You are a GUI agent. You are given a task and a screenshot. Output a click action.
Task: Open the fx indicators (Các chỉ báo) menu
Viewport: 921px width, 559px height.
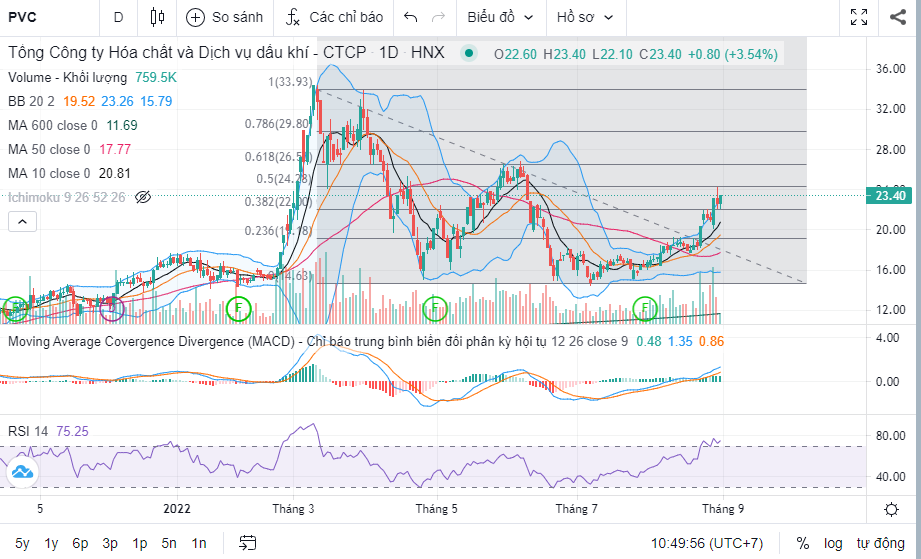click(292, 17)
